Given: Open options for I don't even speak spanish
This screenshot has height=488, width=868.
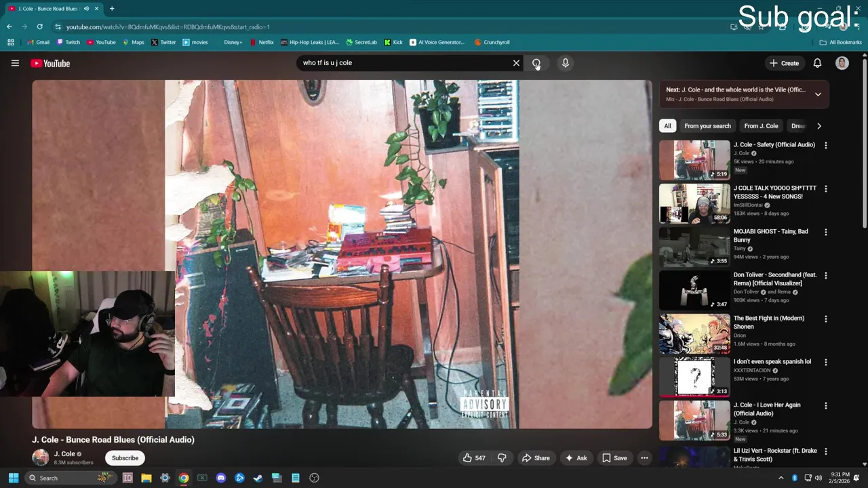Looking at the screenshot, I should pos(825,362).
